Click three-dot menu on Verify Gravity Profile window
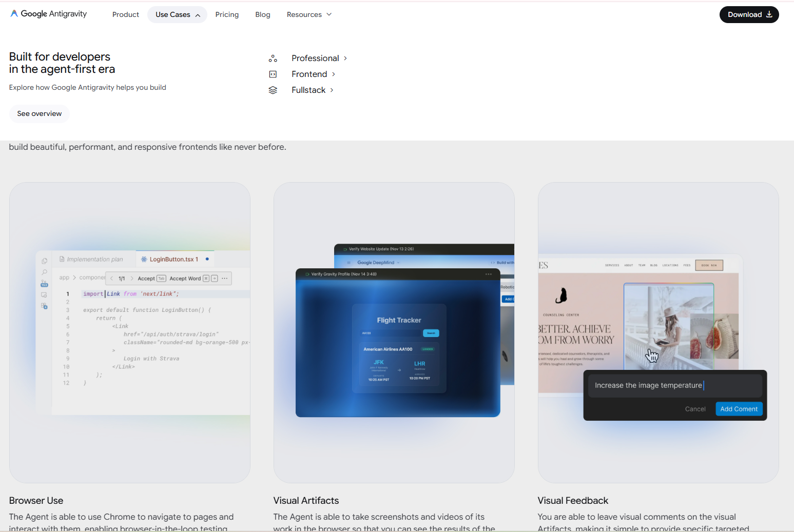Screen dimensions: 794x532 pos(489,274)
